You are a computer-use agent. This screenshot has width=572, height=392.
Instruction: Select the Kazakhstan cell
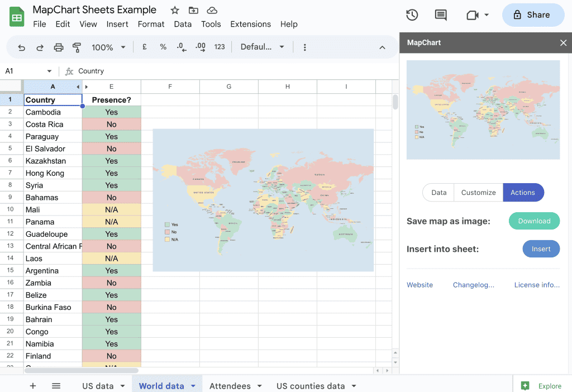click(53, 161)
